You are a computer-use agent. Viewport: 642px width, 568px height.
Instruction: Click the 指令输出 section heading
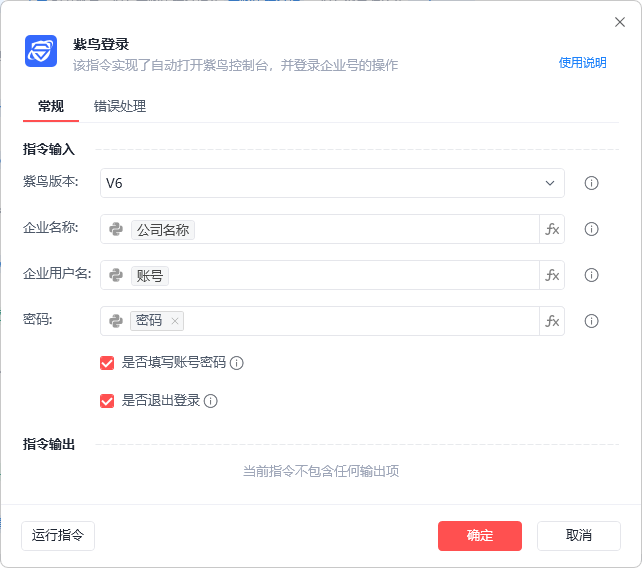coord(49,444)
